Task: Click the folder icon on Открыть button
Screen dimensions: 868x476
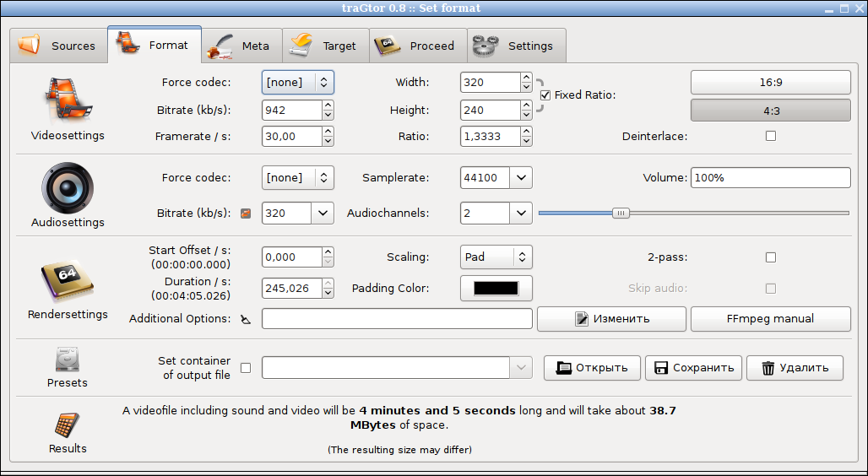Action: [x=563, y=367]
